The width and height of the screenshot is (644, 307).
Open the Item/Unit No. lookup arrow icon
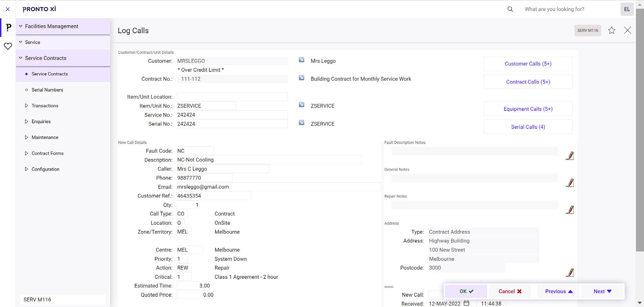(301, 105)
